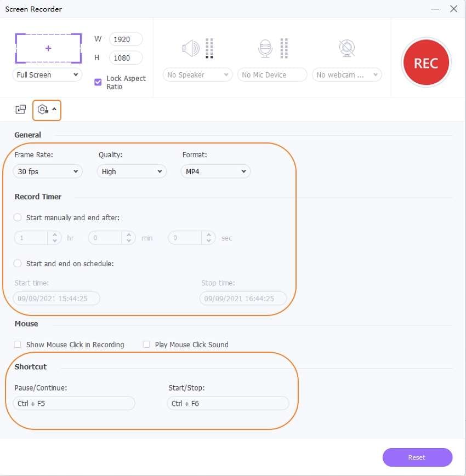Click the disabled webcam icon
Screen dimensions: 466x476
point(346,49)
